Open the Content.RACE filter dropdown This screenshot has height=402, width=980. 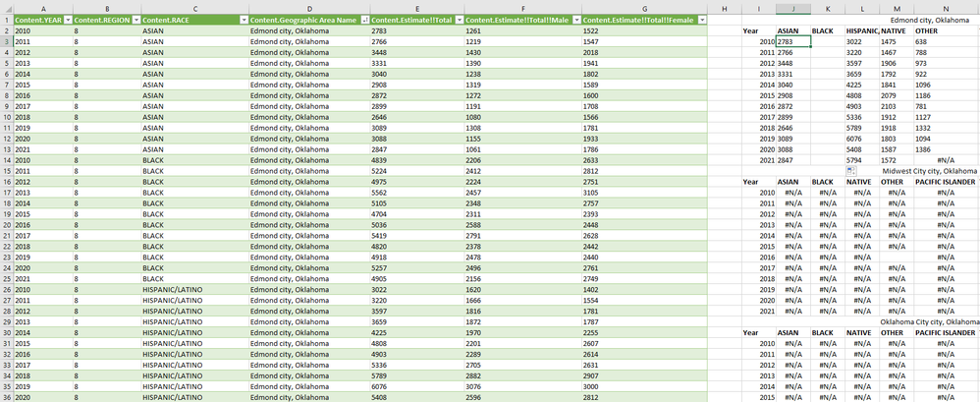(x=244, y=20)
